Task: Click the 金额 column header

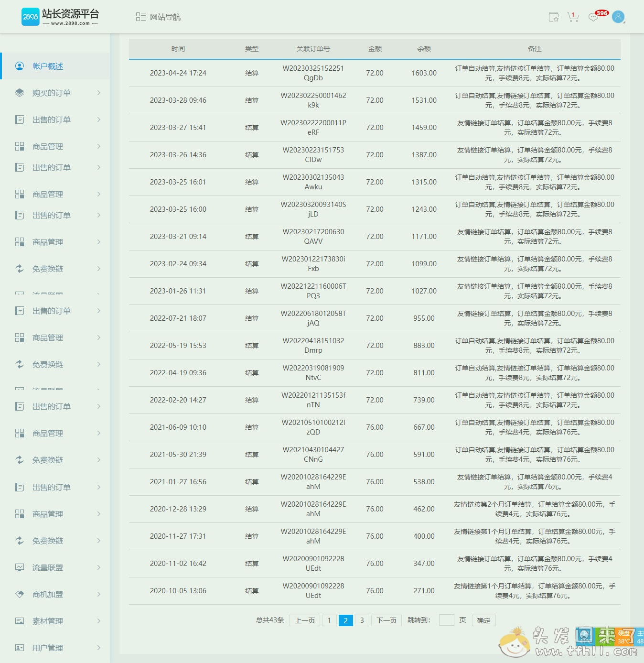Action: click(375, 49)
